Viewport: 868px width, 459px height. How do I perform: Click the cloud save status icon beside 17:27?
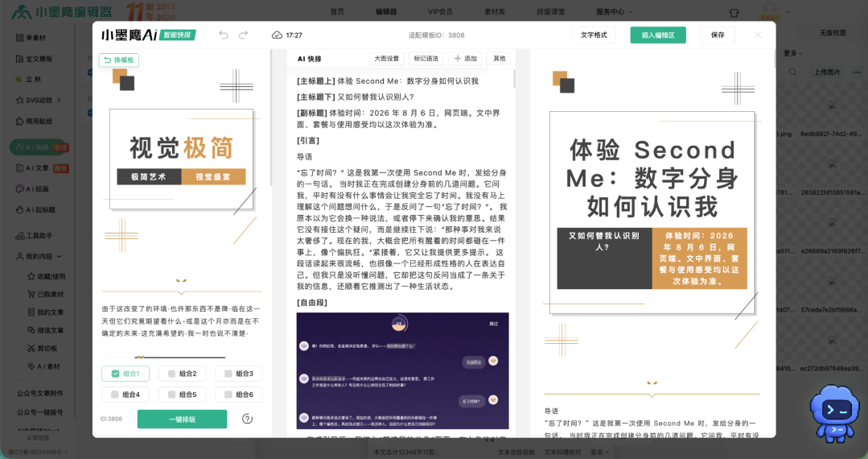pyautogui.click(x=277, y=35)
